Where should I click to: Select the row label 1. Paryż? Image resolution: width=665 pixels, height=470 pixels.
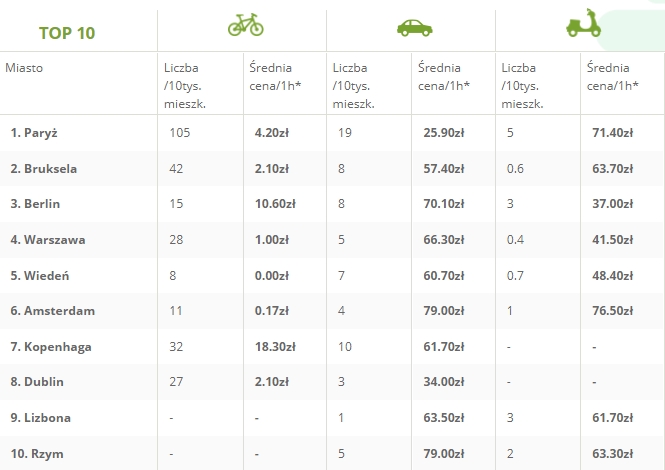click(x=34, y=132)
